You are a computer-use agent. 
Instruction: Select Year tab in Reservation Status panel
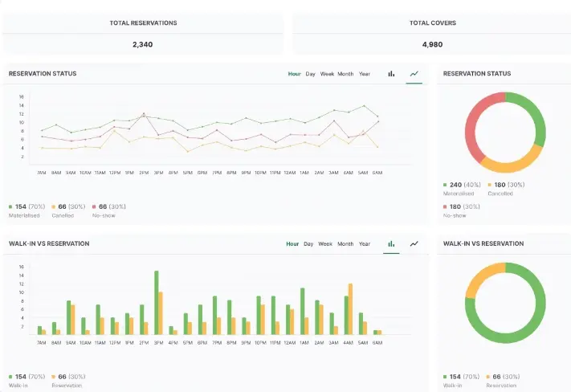pos(364,74)
